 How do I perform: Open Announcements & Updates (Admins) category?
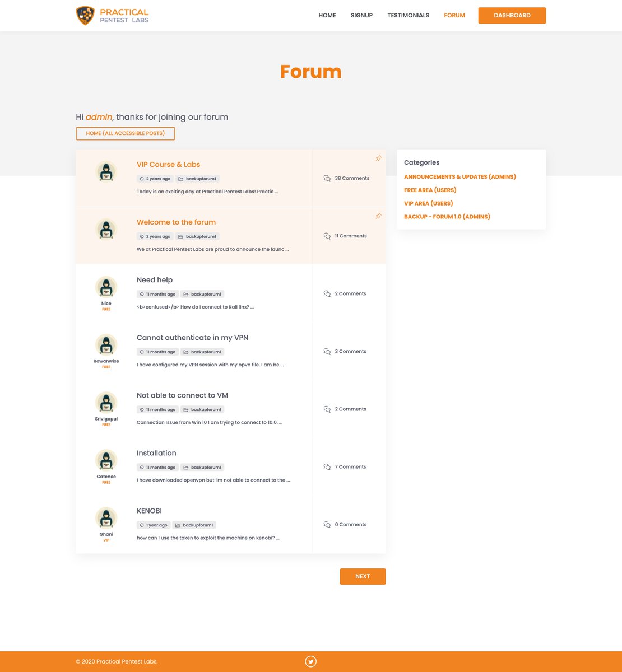pyautogui.click(x=460, y=176)
